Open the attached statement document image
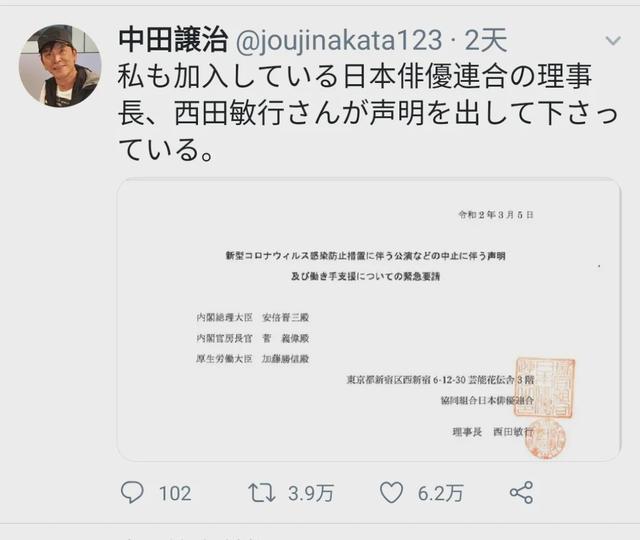Viewport: 640px width, 540px height. coord(369,320)
